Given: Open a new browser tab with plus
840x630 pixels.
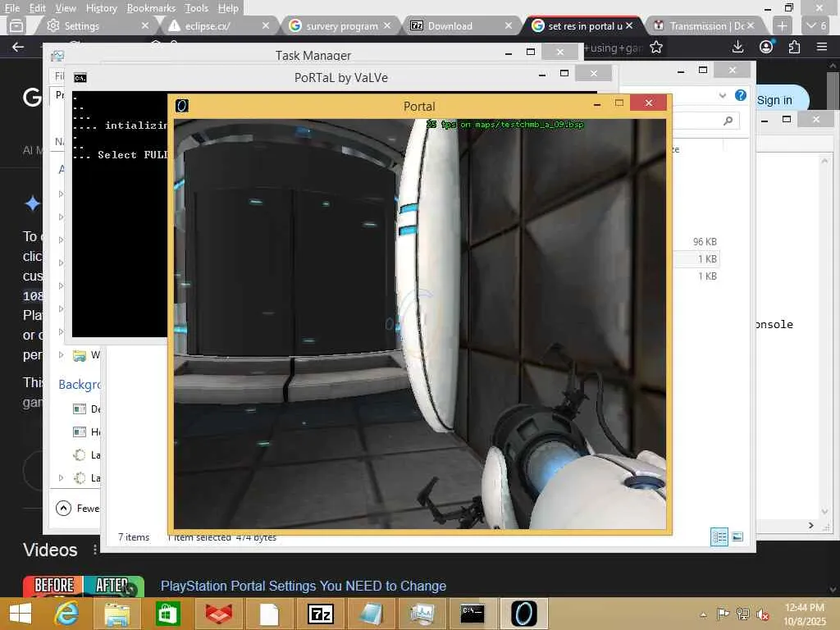Looking at the screenshot, I should (x=782, y=25).
